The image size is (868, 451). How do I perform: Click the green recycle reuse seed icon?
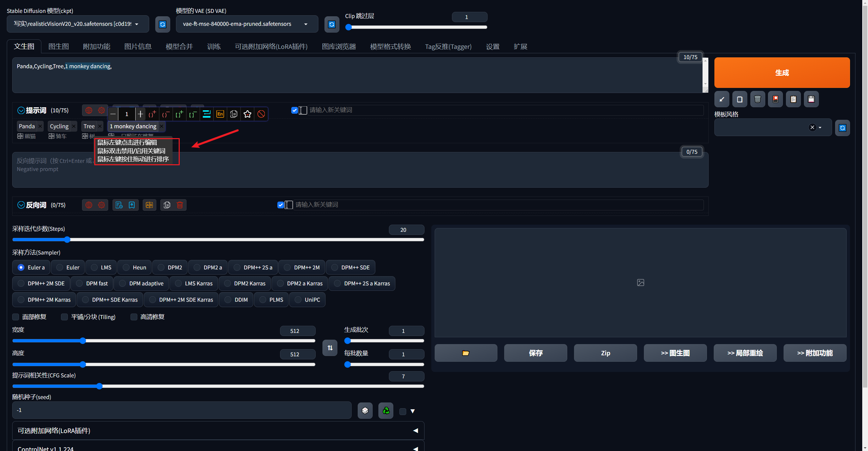pyautogui.click(x=386, y=411)
